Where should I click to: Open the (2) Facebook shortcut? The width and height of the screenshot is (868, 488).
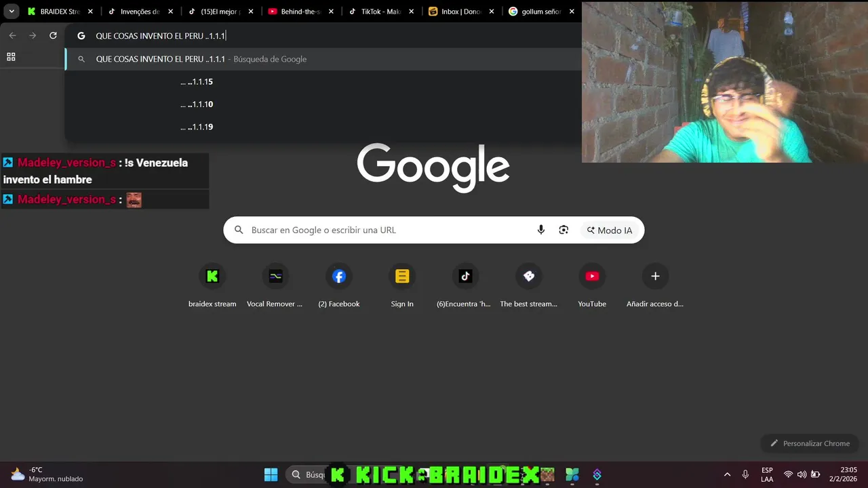[339, 285]
